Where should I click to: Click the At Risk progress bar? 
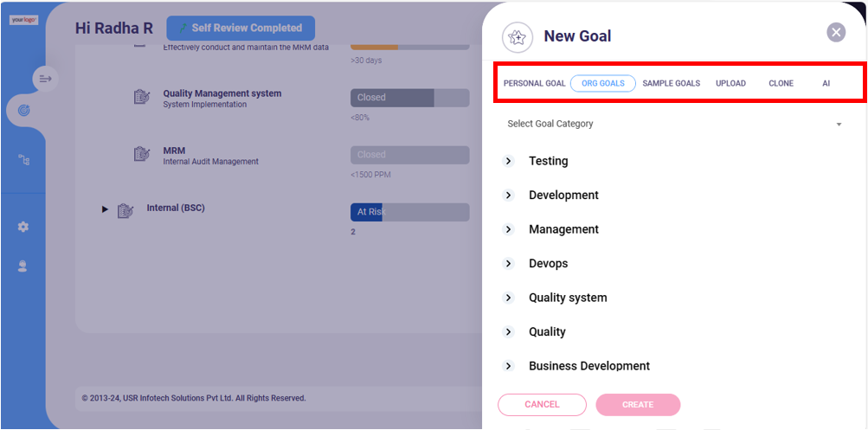[x=409, y=212]
